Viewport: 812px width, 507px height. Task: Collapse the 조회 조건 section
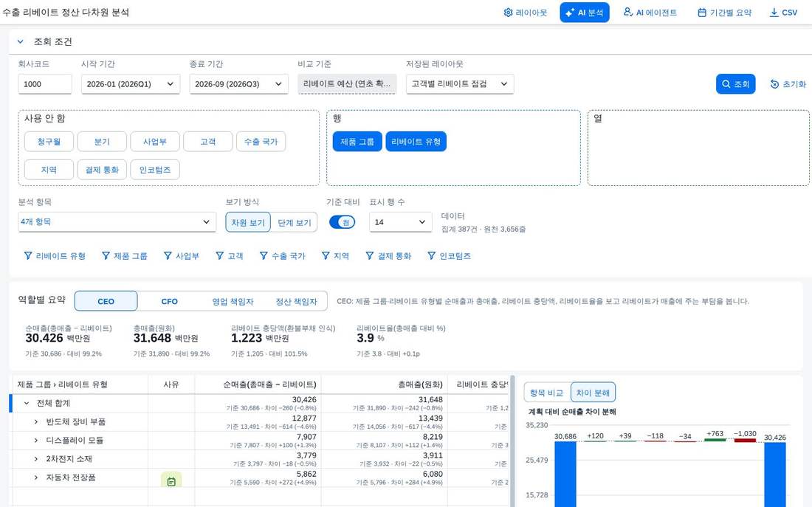[x=21, y=41]
